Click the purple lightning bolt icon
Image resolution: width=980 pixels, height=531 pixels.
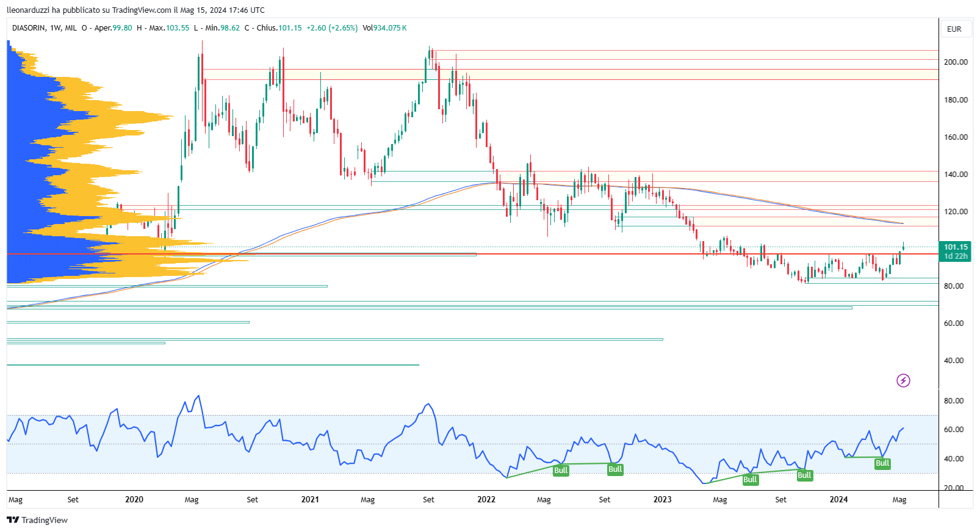903,381
